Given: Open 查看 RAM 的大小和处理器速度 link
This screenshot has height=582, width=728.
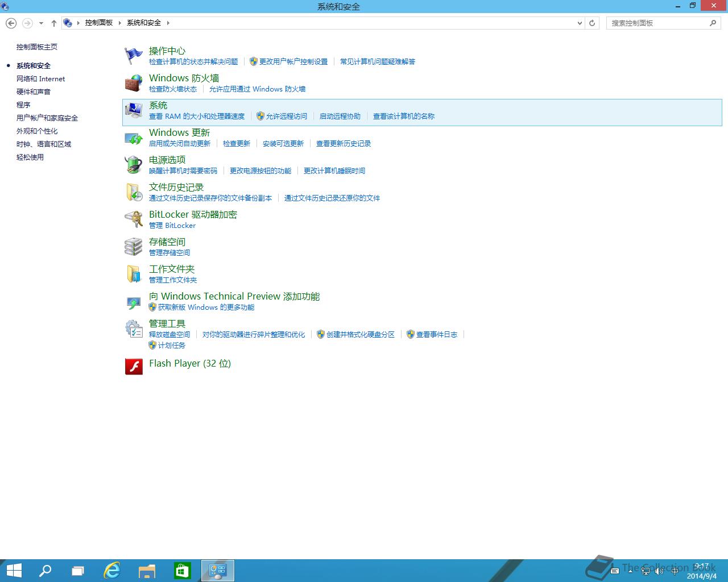Looking at the screenshot, I should click(197, 116).
